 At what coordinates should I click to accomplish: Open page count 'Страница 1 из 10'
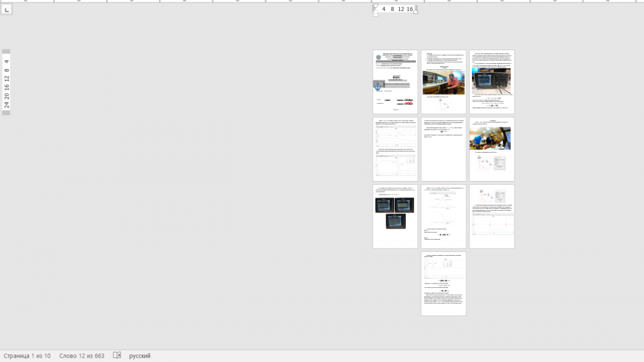27,356
